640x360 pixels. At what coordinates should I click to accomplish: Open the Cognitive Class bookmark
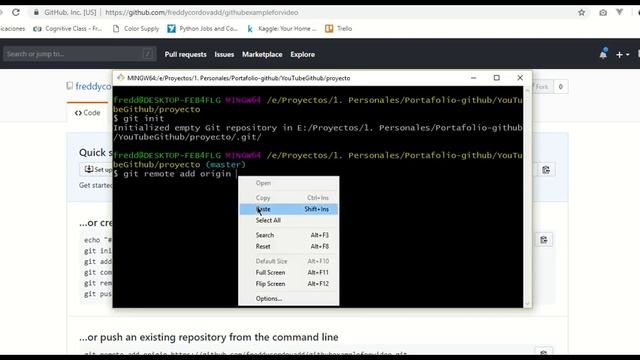[x=67, y=29]
